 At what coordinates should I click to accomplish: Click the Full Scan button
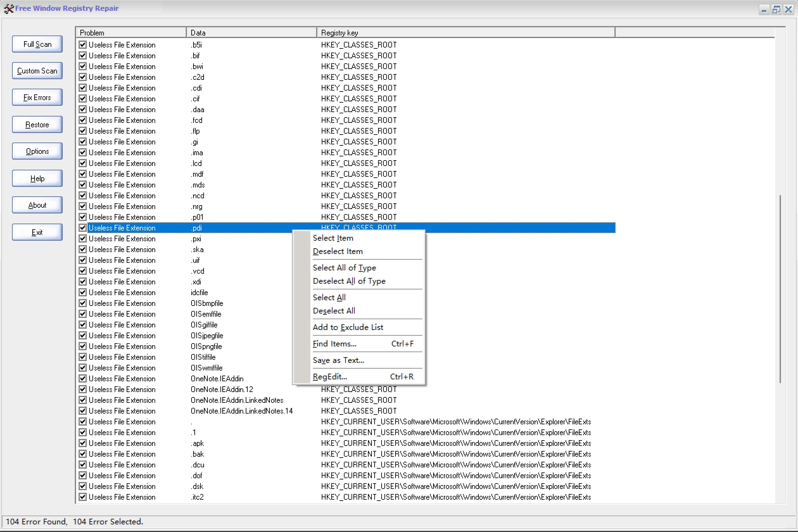tap(37, 44)
